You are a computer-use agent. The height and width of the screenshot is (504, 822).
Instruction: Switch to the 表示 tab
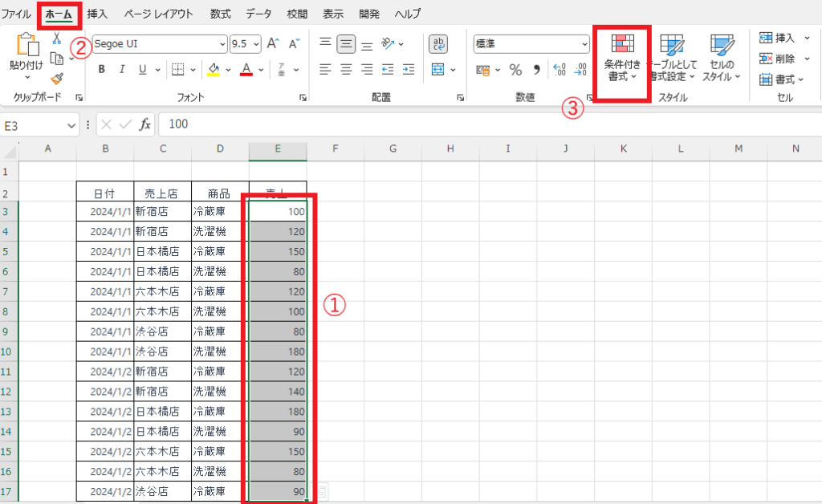333,14
